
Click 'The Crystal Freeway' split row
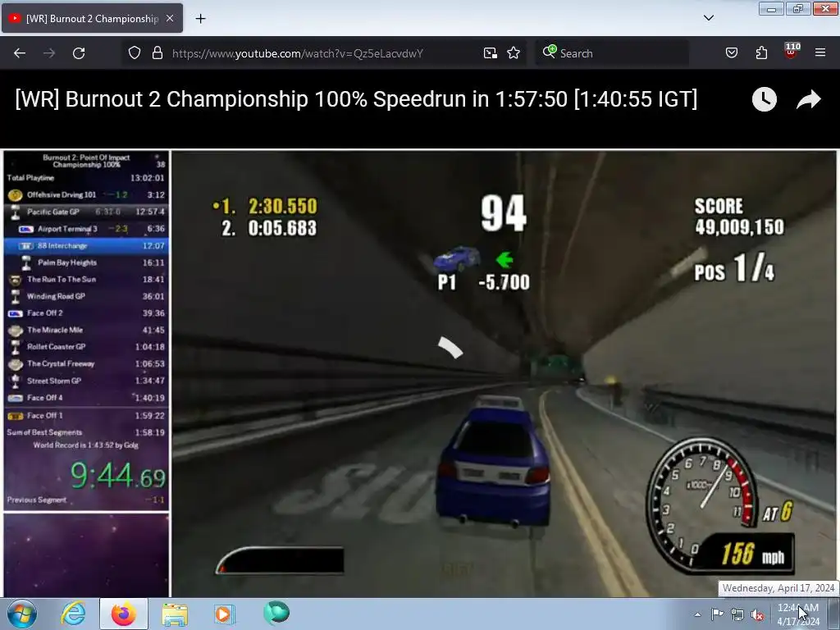point(86,363)
